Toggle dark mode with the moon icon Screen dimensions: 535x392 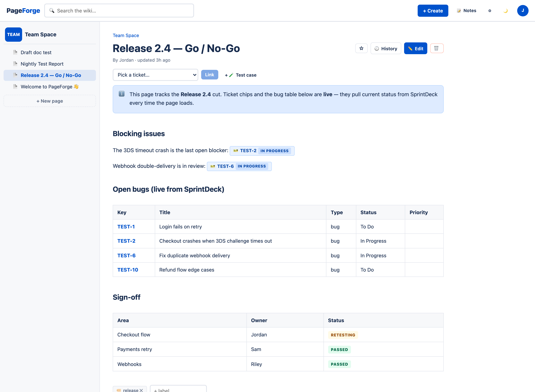(505, 11)
